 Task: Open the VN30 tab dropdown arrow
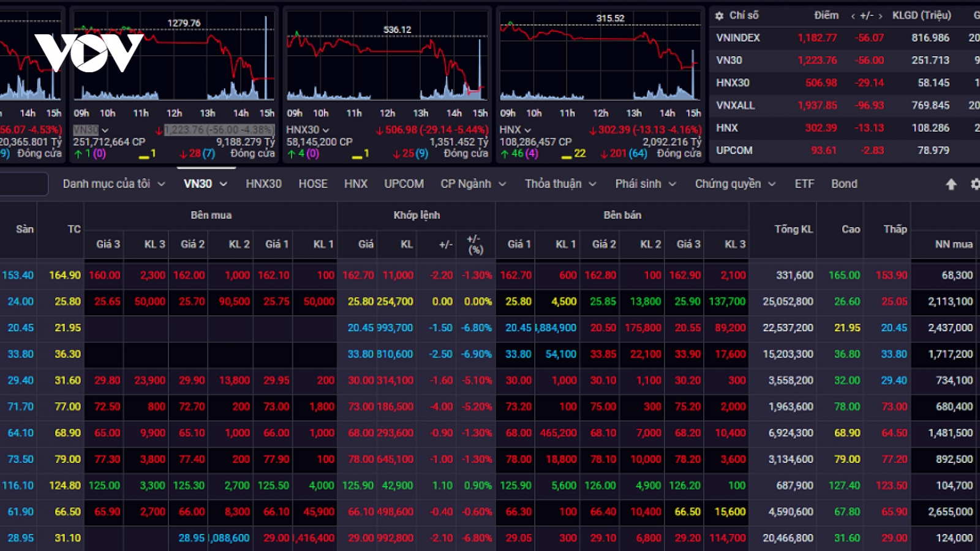[x=224, y=184]
